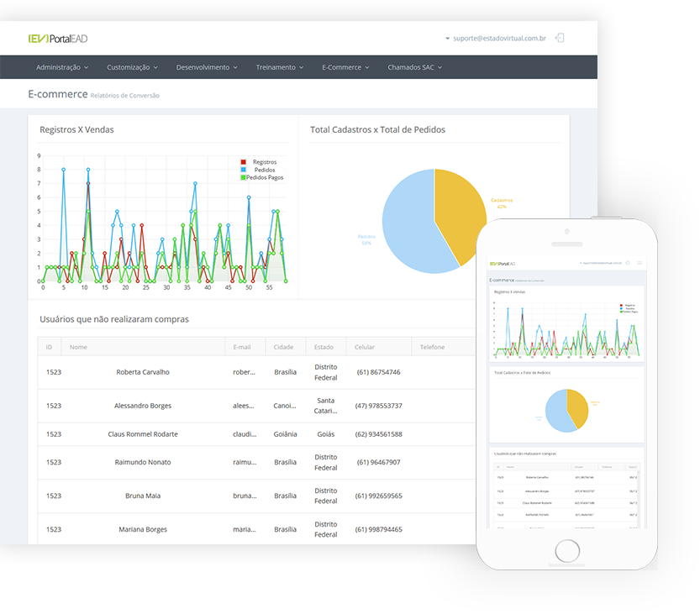
Task: Tap the logout icon in phone header
Action: 628,263
